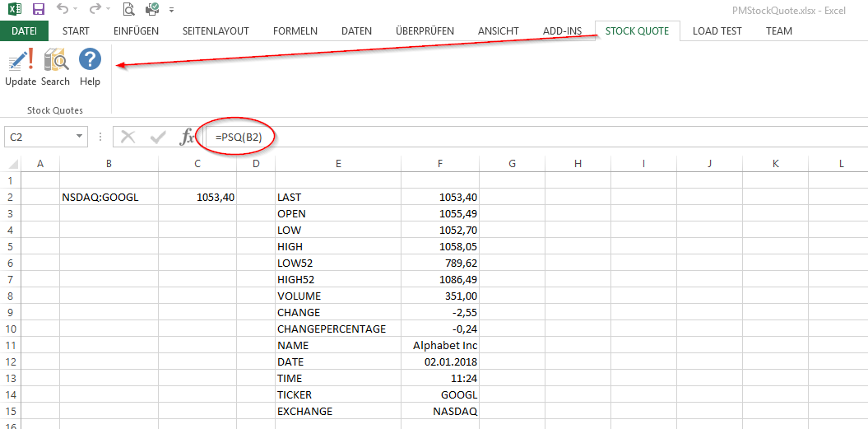Screen dimensions: 868x429
Task: Click the fx insert function icon
Action: (188, 137)
